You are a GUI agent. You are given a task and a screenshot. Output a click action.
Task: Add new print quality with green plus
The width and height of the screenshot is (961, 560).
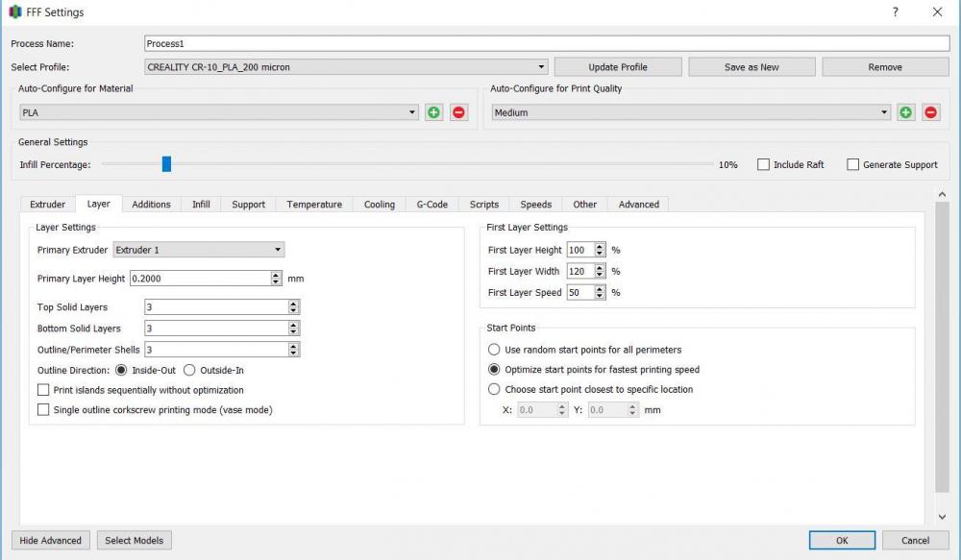click(905, 112)
